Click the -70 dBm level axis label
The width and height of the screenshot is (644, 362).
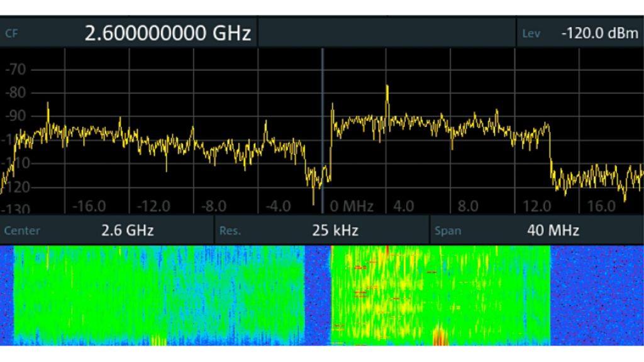point(16,69)
